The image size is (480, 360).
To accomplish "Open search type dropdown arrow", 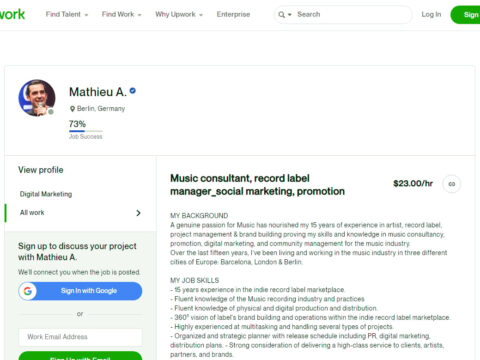I will [x=290, y=15].
